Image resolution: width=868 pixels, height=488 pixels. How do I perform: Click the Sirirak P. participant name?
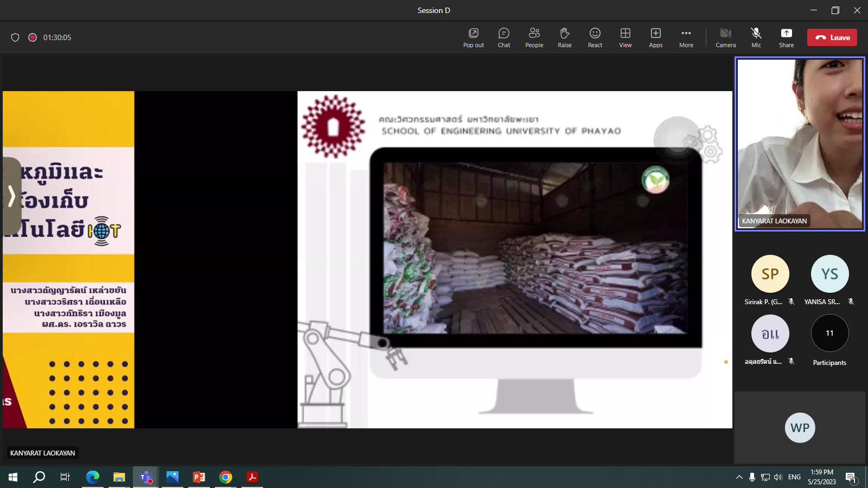click(763, 302)
